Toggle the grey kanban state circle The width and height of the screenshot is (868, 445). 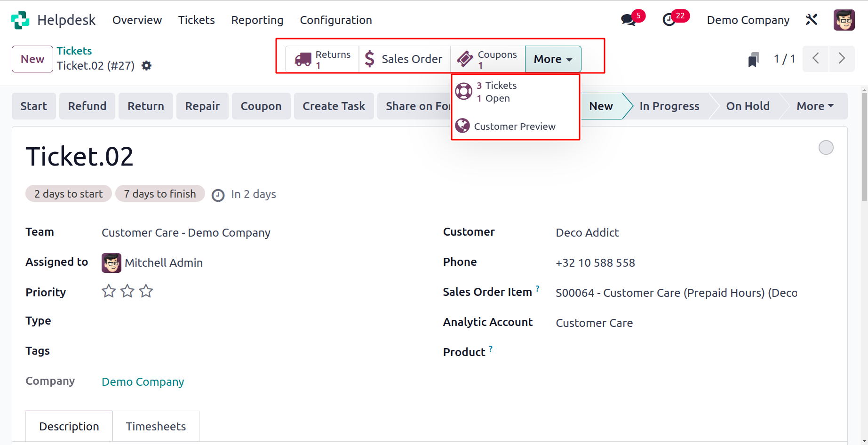click(826, 148)
